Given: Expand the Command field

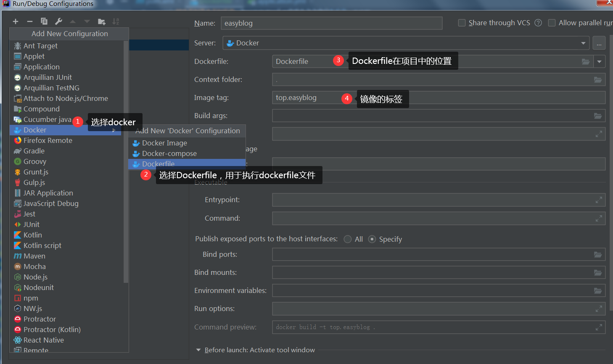Looking at the screenshot, I should point(599,219).
